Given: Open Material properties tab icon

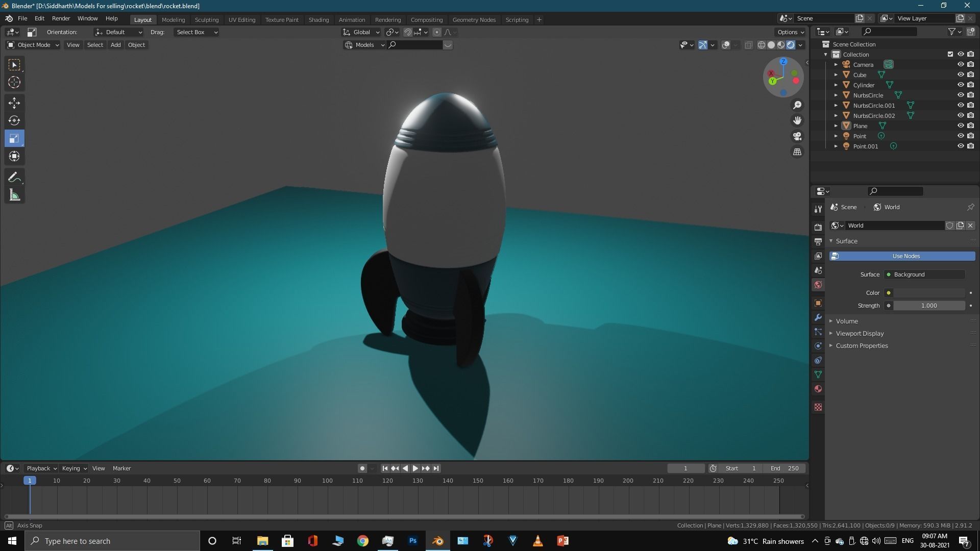Looking at the screenshot, I should point(818,389).
